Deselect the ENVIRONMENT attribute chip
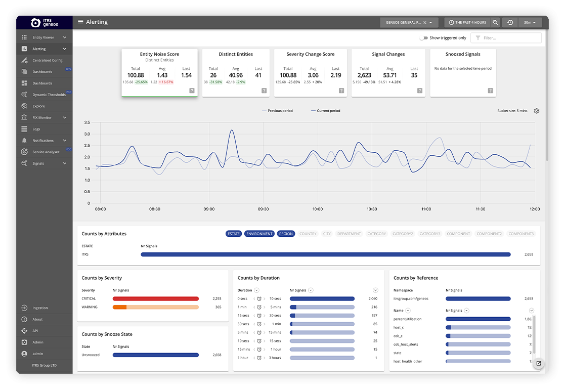This screenshot has height=392, width=565. click(x=259, y=234)
